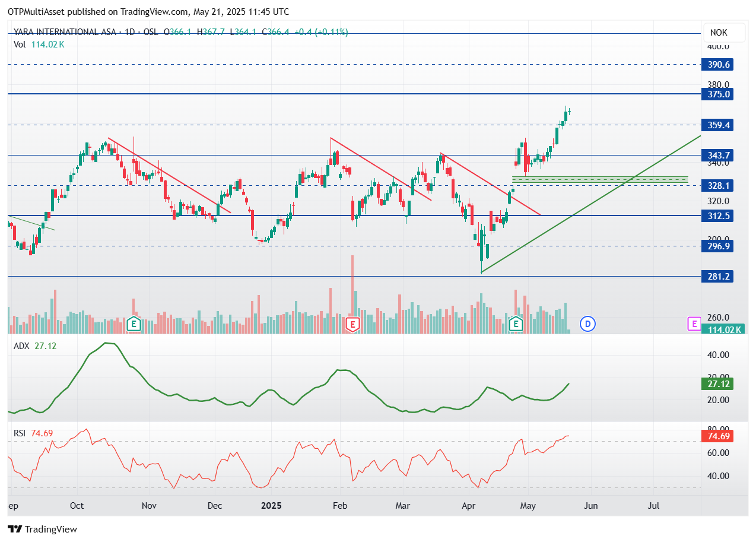756x542 pixels.
Task: Click the 2025 label on time axis
Action: point(271,506)
